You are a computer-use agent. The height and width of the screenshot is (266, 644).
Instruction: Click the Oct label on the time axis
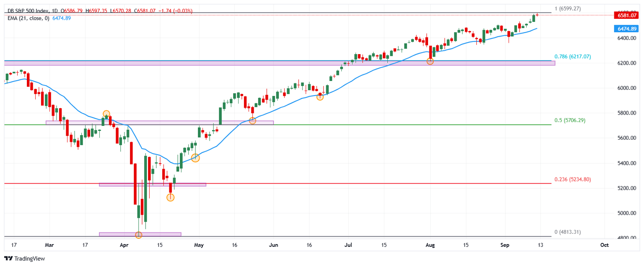pyautogui.click(x=604, y=245)
